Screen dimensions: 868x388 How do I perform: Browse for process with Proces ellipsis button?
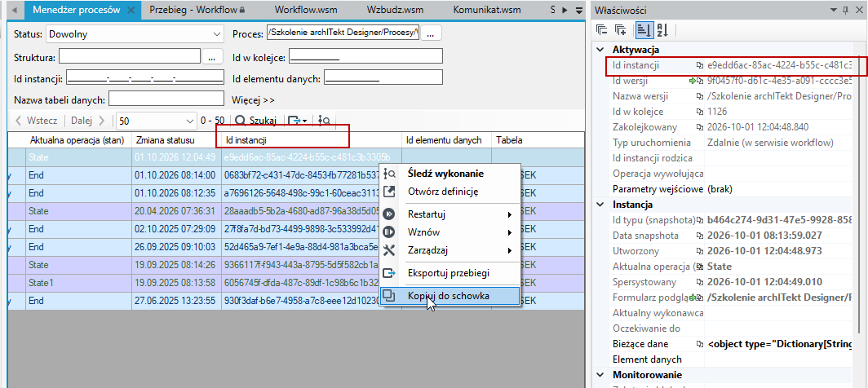[431, 33]
